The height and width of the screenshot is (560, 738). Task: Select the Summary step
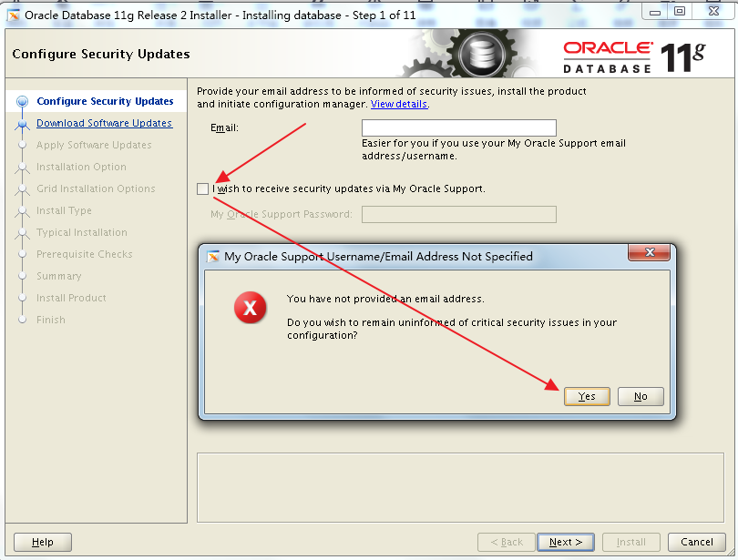coord(59,276)
